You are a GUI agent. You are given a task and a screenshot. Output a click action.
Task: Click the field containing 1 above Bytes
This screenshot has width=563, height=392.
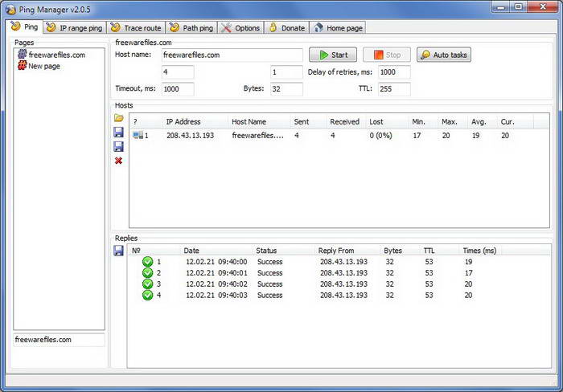(286, 72)
